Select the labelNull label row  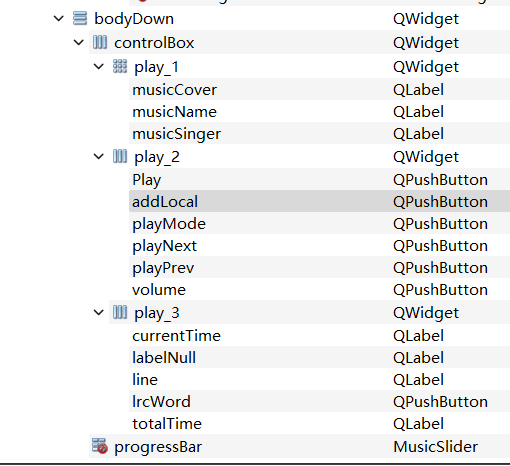tap(319, 357)
